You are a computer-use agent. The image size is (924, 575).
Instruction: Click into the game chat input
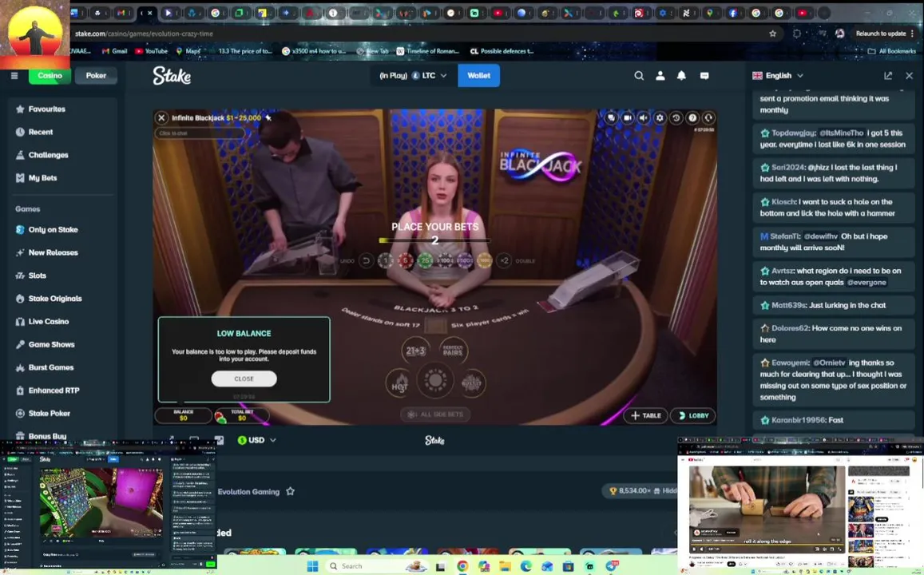coord(200,133)
